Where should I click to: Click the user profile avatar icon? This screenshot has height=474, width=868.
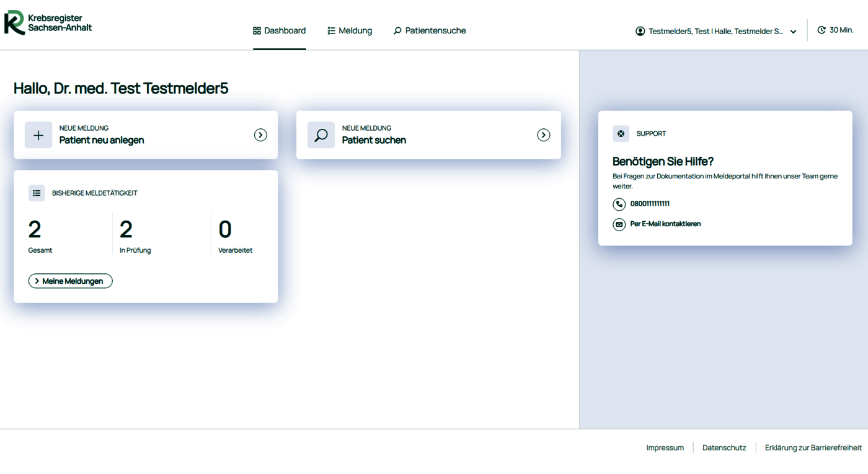[640, 32]
